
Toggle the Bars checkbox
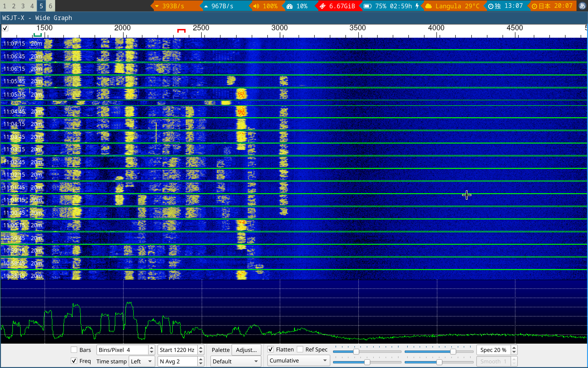click(74, 350)
